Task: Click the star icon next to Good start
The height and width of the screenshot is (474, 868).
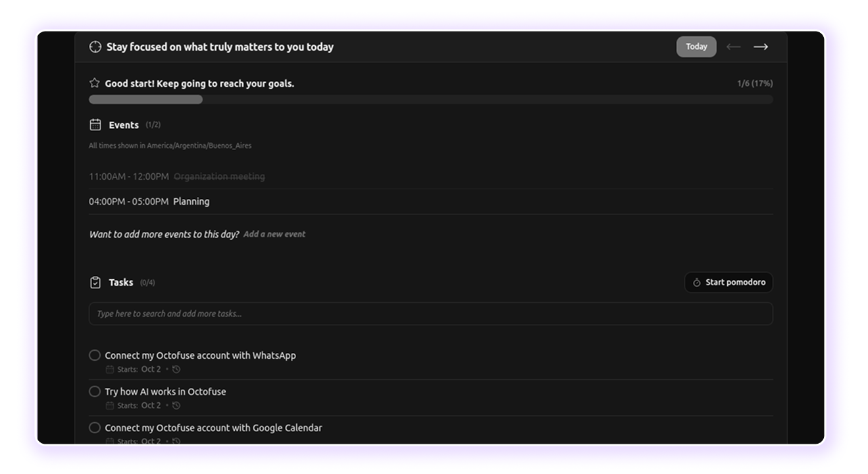Action: pyautogui.click(x=95, y=84)
